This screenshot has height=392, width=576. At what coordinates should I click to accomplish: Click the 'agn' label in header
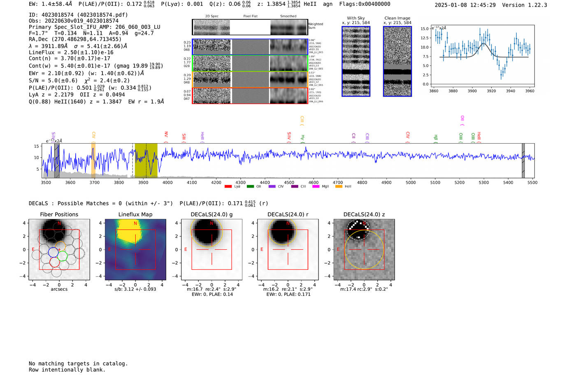(x=327, y=4)
